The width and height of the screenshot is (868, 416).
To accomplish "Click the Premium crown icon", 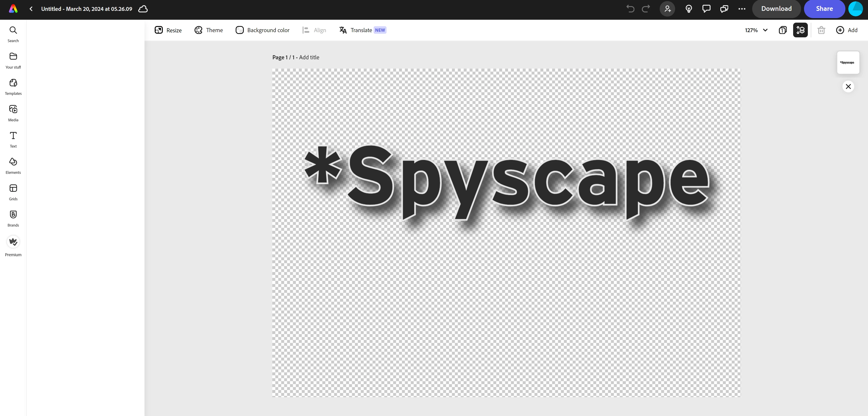I will 13,242.
